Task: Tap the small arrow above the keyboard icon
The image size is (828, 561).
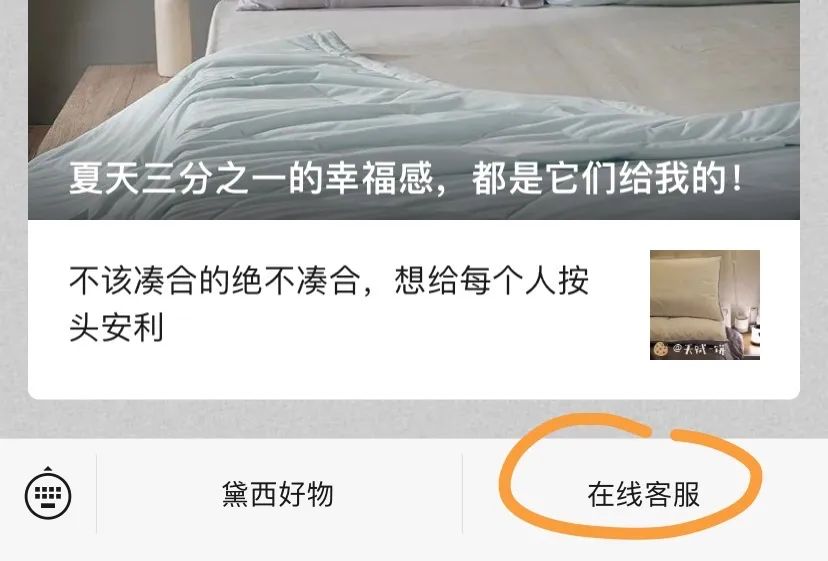Action: point(48,470)
